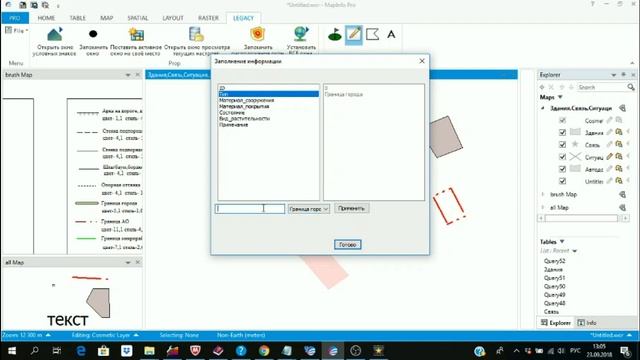Select Query52 in Tables list
640x360 pixels.
[554, 261]
